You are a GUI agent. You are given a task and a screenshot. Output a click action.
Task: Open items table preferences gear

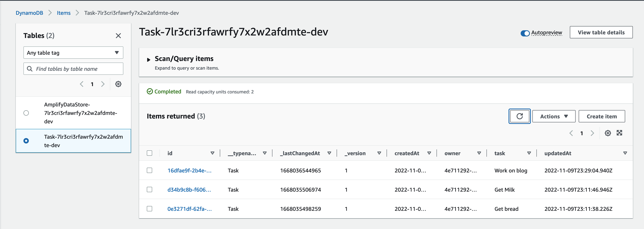point(608,133)
